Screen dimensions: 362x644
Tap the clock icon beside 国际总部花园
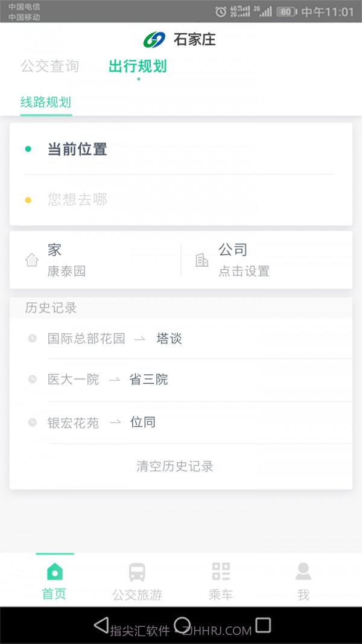click(x=33, y=338)
